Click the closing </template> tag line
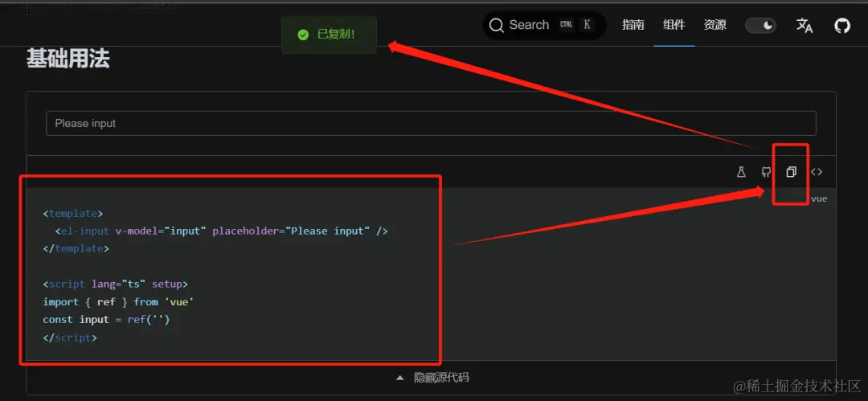This screenshot has height=401, width=868. [x=76, y=248]
